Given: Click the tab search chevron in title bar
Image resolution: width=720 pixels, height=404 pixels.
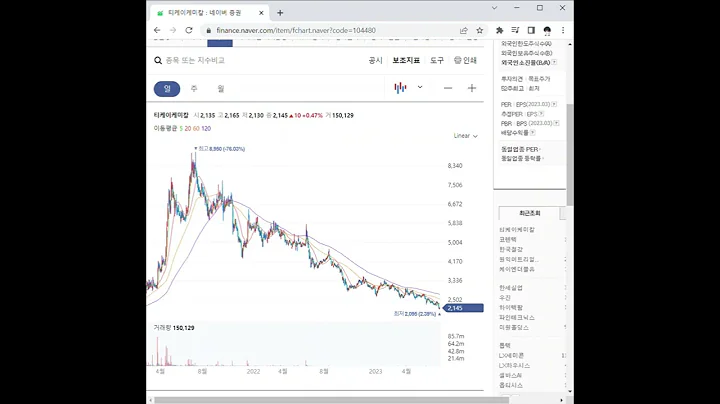Looking at the screenshot, I should pos(494,8).
